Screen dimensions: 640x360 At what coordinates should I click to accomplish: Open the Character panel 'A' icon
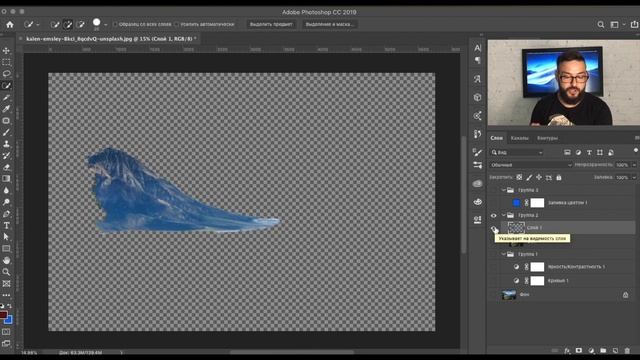[477, 48]
